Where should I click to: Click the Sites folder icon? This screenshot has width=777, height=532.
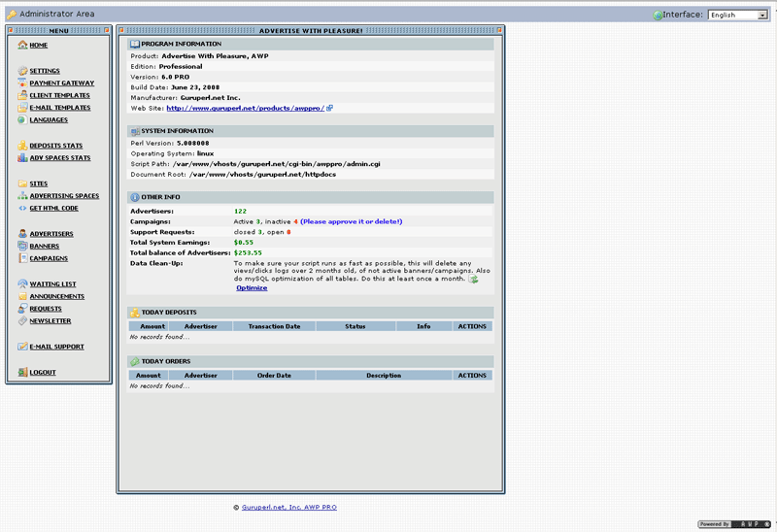tap(22, 183)
